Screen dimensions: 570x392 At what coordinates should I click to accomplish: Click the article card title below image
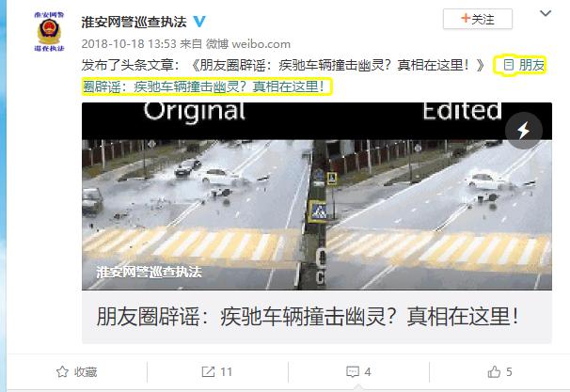(308, 316)
